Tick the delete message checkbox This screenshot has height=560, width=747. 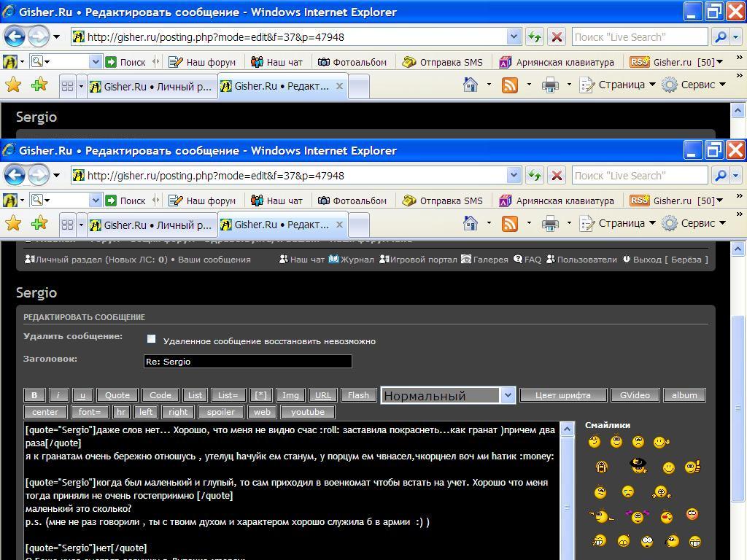pos(152,339)
